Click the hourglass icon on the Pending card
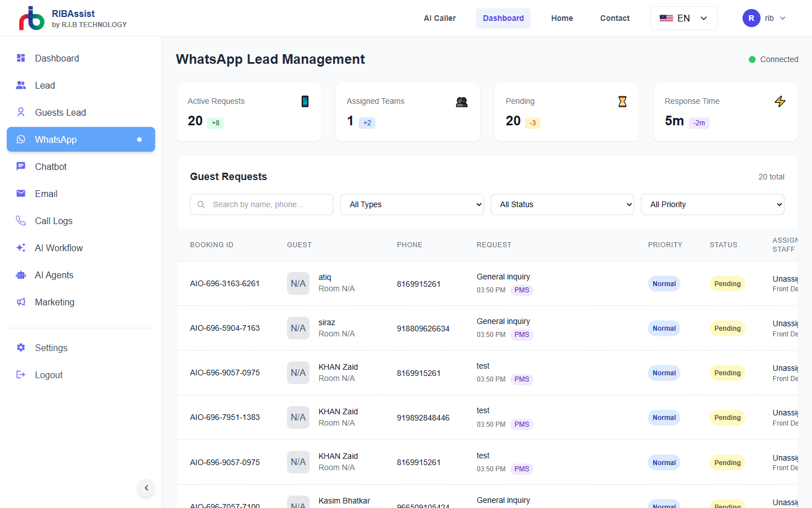Image resolution: width=812 pixels, height=508 pixels. [x=622, y=102]
